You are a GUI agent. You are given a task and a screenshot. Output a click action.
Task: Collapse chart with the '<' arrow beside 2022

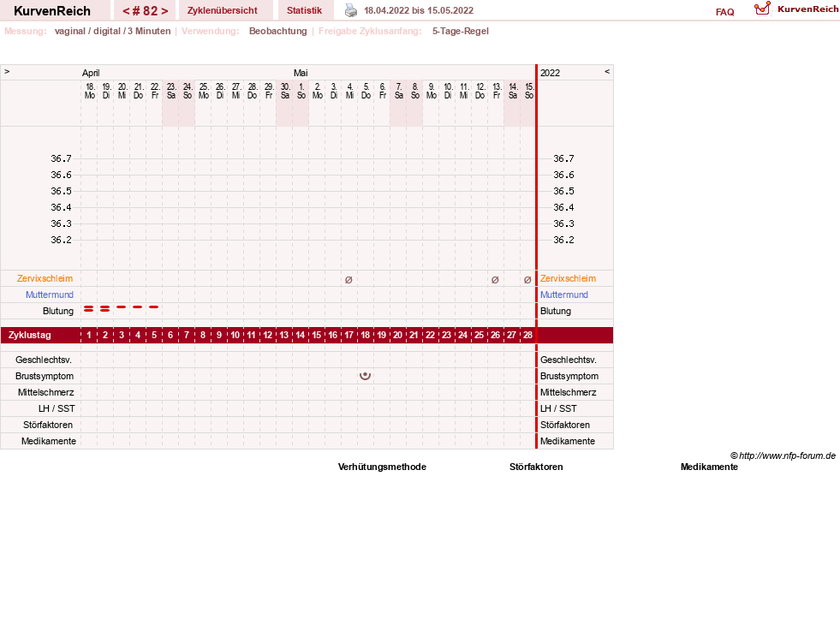pos(607,71)
